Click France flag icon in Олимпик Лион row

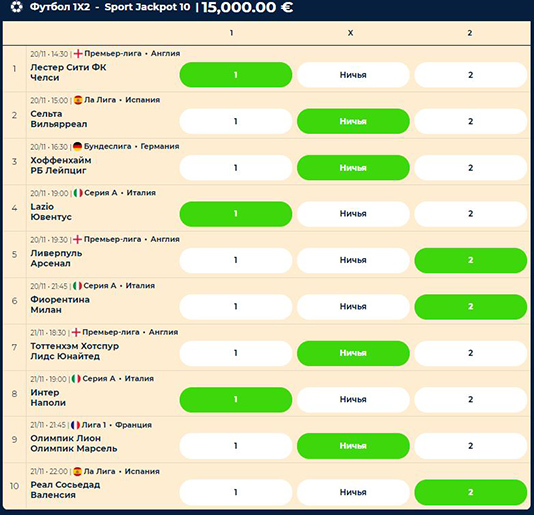75,425
